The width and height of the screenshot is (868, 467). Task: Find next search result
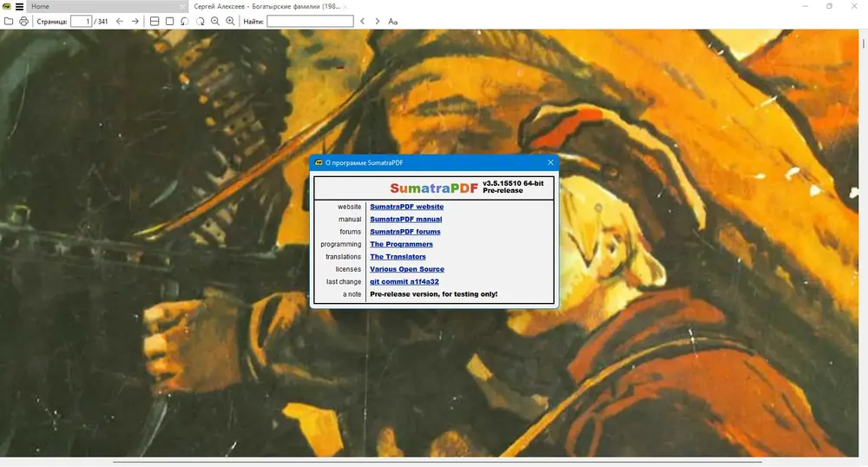pyautogui.click(x=378, y=21)
